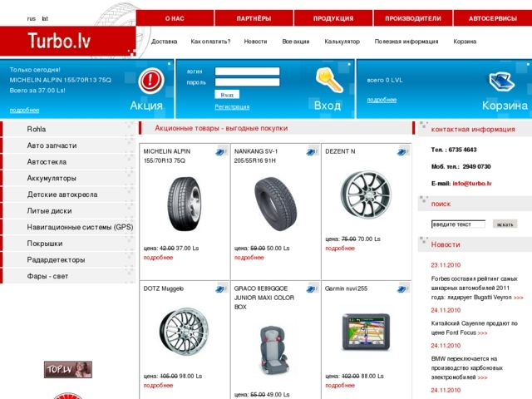Open the DOTZ Mugello rim image
This screenshot has height=399, width=532.
pyautogui.click(x=185, y=332)
